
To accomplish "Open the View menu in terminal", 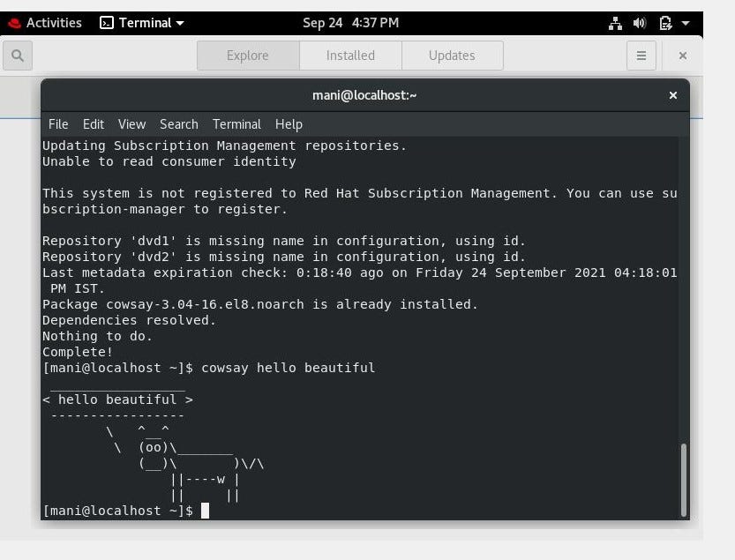I will [131, 124].
